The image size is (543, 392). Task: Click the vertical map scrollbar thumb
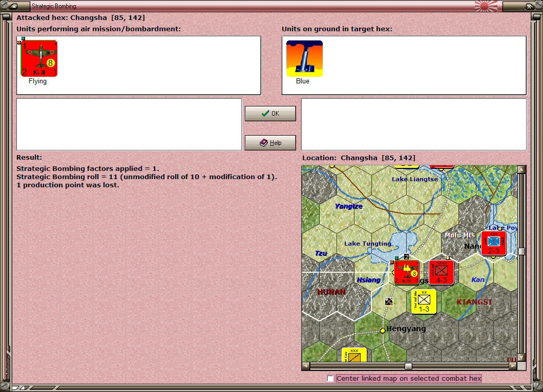point(521,251)
